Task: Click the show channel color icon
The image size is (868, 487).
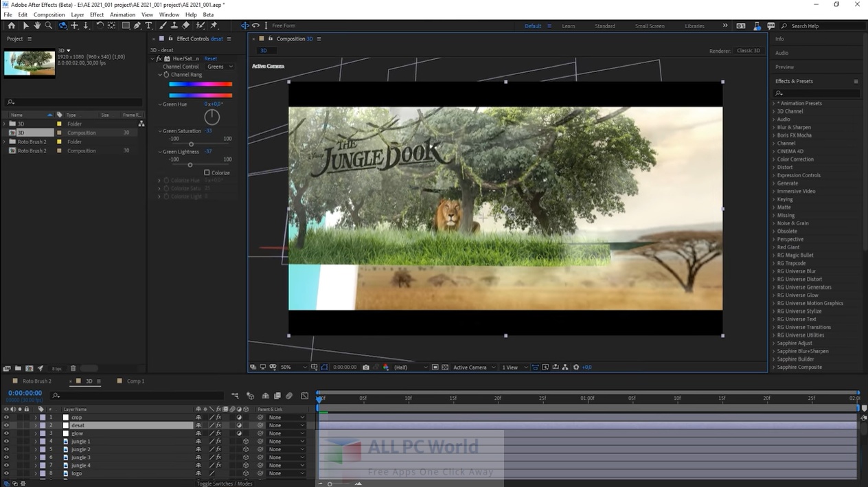Action: tap(385, 367)
